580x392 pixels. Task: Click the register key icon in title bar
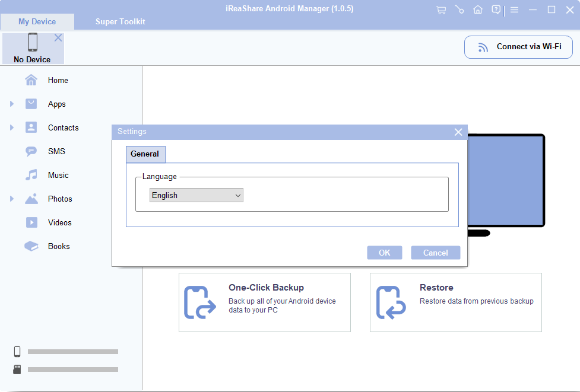pyautogui.click(x=459, y=10)
